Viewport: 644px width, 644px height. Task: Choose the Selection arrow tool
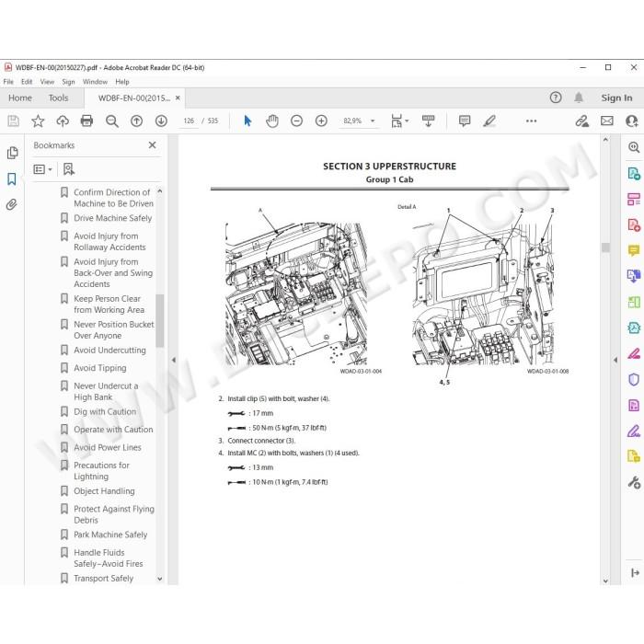[x=247, y=121]
